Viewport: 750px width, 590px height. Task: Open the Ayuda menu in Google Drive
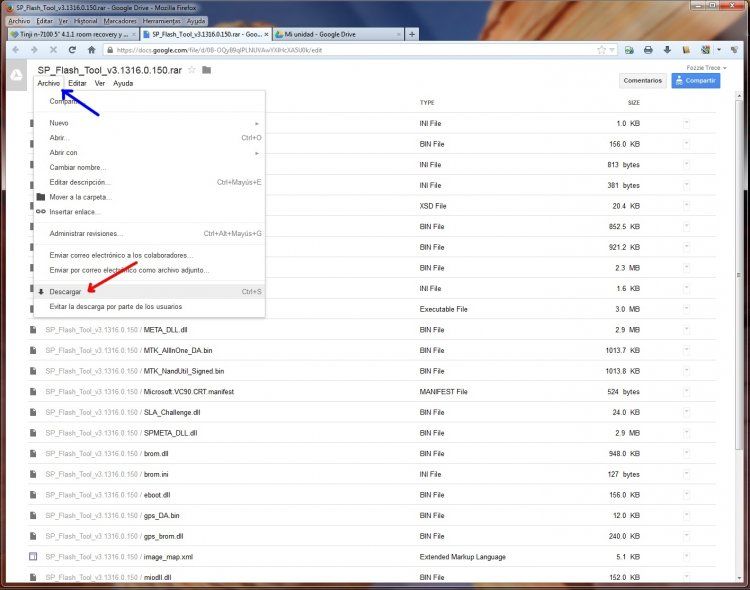pyautogui.click(x=123, y=83)
